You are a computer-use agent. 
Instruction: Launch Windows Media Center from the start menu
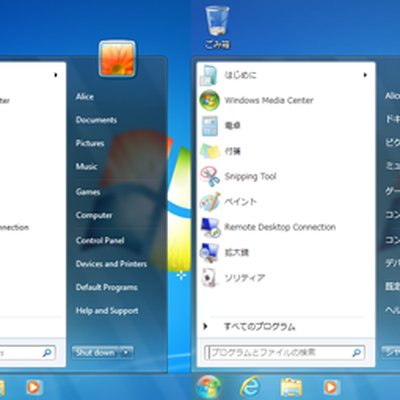click(286, 100)
